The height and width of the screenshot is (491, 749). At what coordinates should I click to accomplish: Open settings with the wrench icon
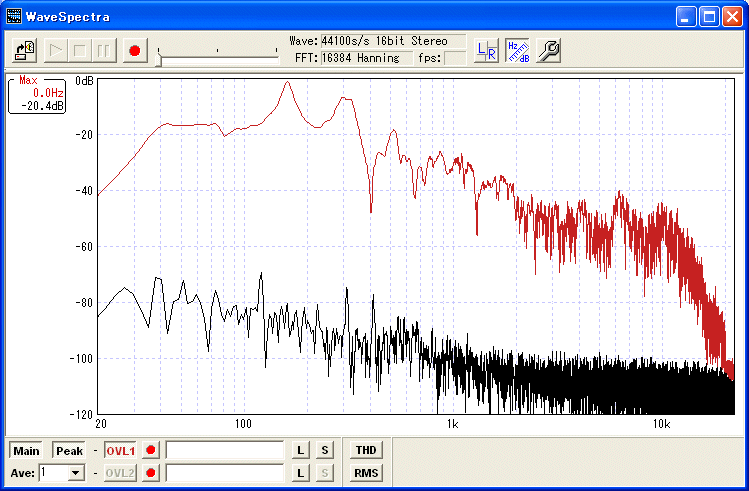click(x=548, y=51)
